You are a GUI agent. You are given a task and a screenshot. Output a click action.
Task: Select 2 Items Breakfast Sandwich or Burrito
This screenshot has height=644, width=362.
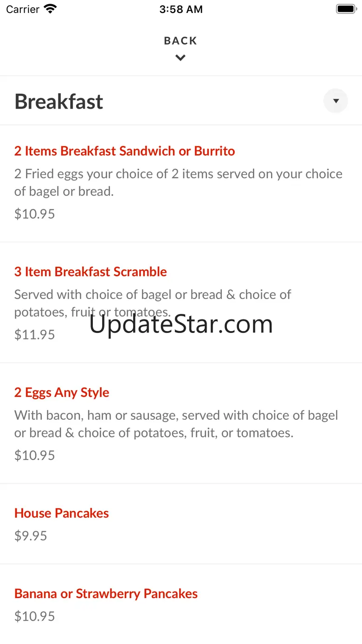(x=124, y=151)
